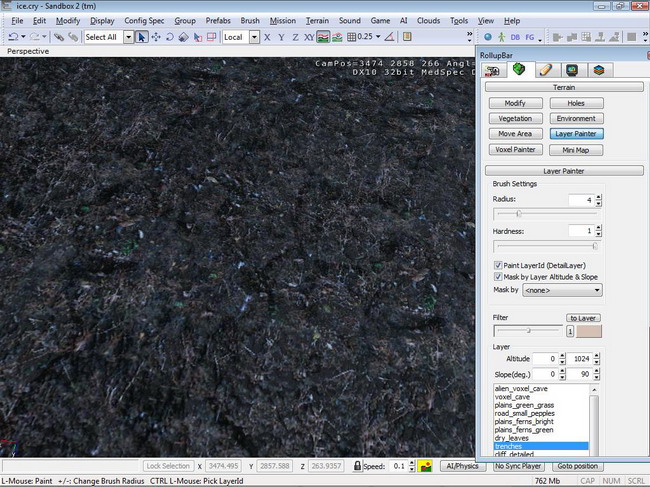Collapse the Terrain rollup header
650x487 pixels.
[x=564, y=87]
